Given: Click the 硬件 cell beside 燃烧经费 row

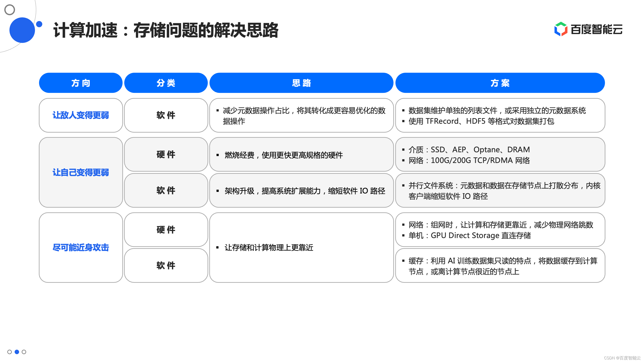Looking at the screenshot, I should click(166, 154).
